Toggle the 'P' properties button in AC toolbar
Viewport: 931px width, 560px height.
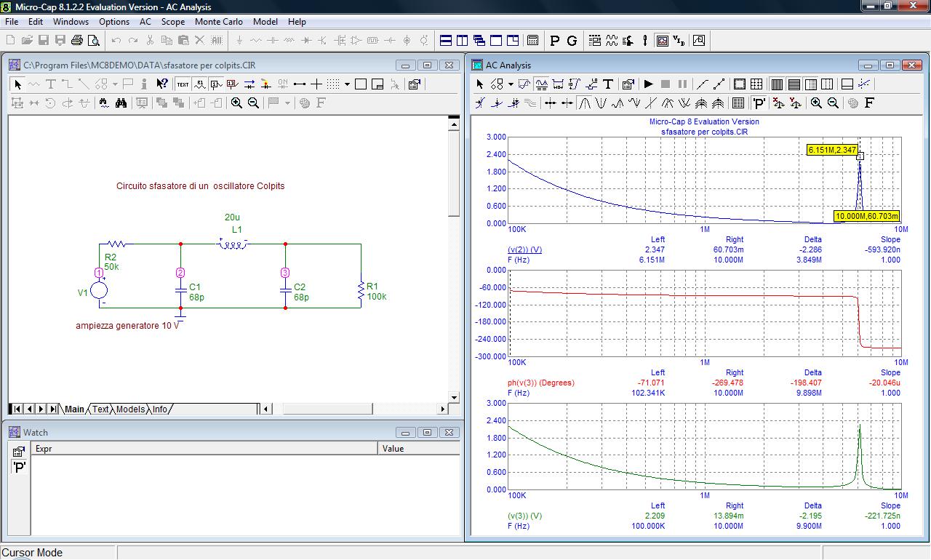pos(759,103)
